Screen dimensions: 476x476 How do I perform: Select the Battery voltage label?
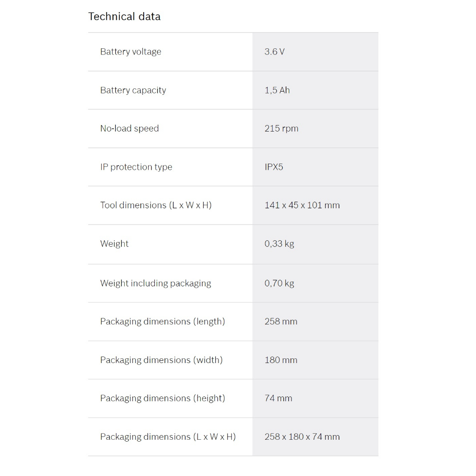click(131, 52)
